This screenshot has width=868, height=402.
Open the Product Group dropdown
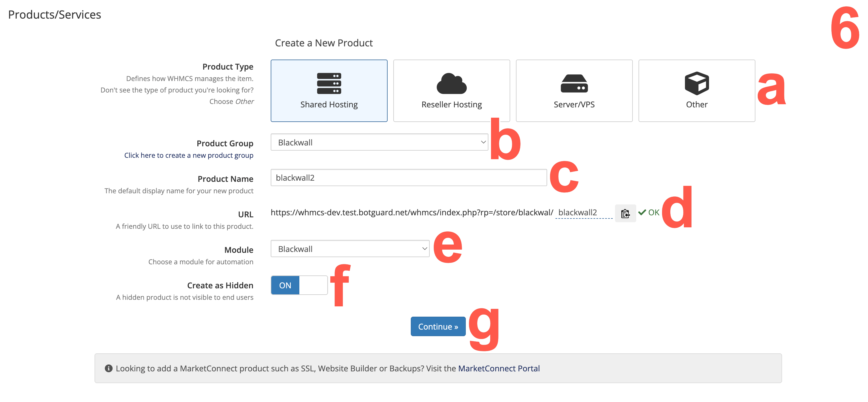pos(379,142)
